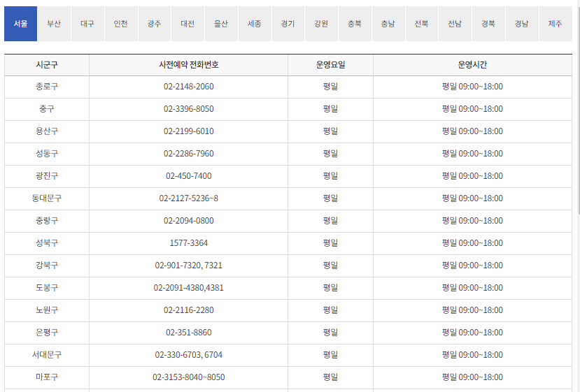Screen dimensions: 580x392
Task: Select the 용산구 district cell
Action: pyautogui.click(x=47, y=131)
